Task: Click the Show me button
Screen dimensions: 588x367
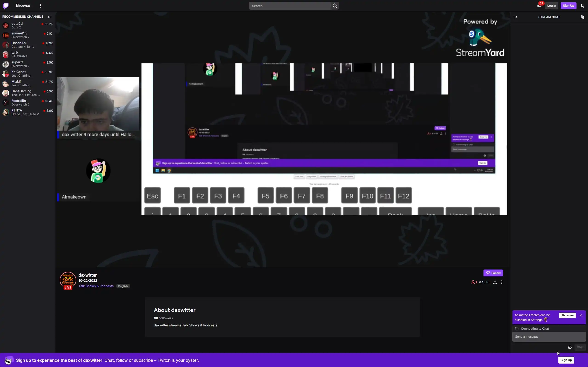Action: (567, 315)
